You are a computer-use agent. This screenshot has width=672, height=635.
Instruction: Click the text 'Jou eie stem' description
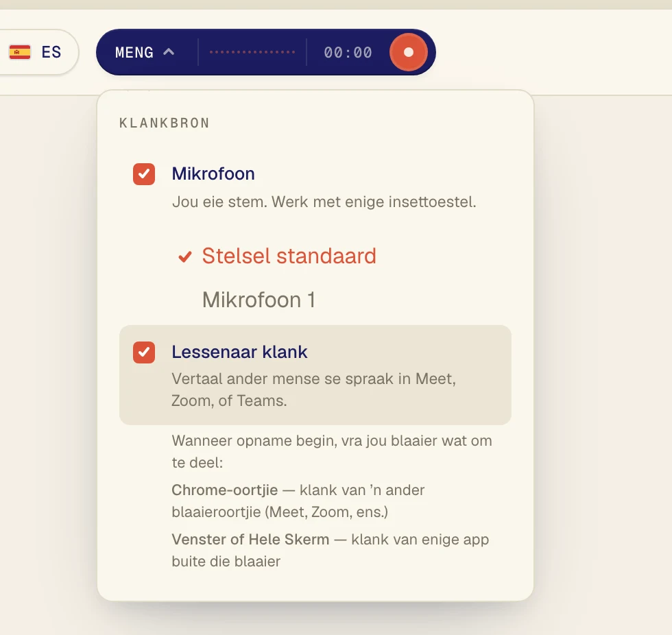point(324,202)
